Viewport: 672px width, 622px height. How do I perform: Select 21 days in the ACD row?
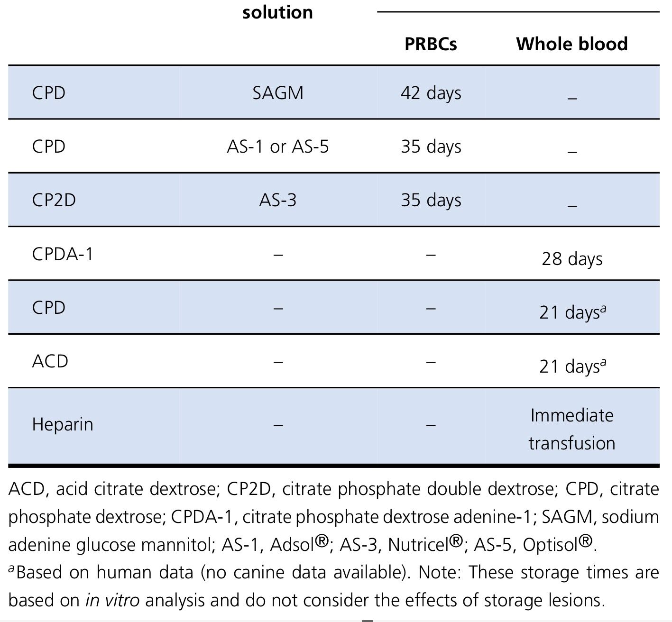pos(572,366)
